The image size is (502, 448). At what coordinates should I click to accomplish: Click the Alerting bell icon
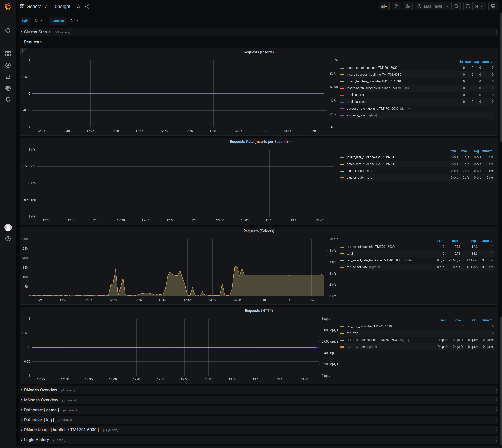(x=8, y=77)
